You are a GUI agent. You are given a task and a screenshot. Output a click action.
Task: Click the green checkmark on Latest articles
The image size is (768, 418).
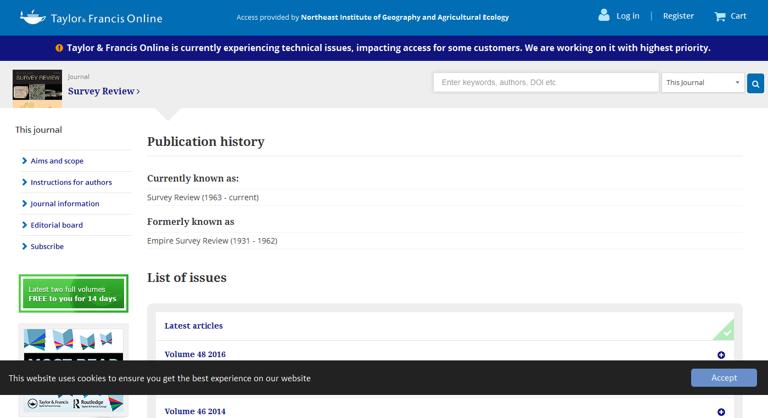[x=726, y=331]
